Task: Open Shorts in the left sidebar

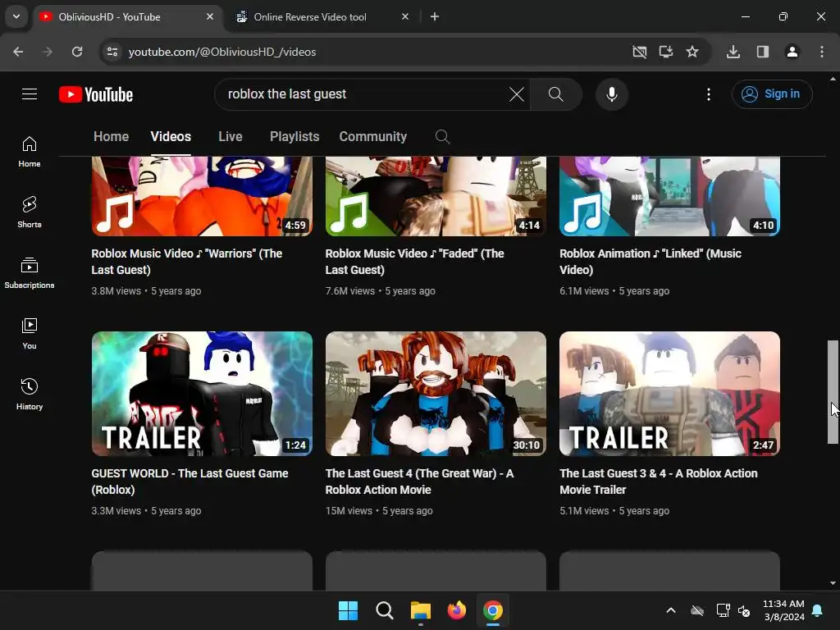Action: [30, 212]
